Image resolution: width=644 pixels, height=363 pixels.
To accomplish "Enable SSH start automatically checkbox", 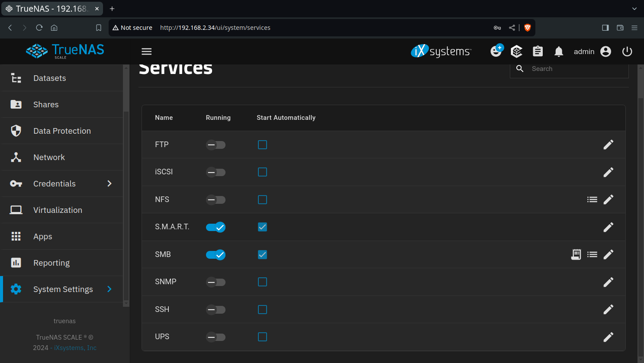I will 262,309.
